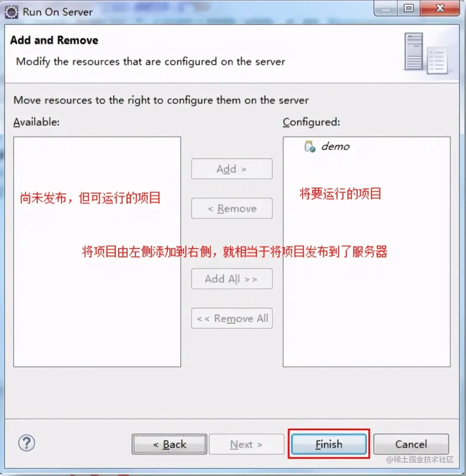Click the < Remove button
This screenshot has width=466, height=476.
[232, 208]
